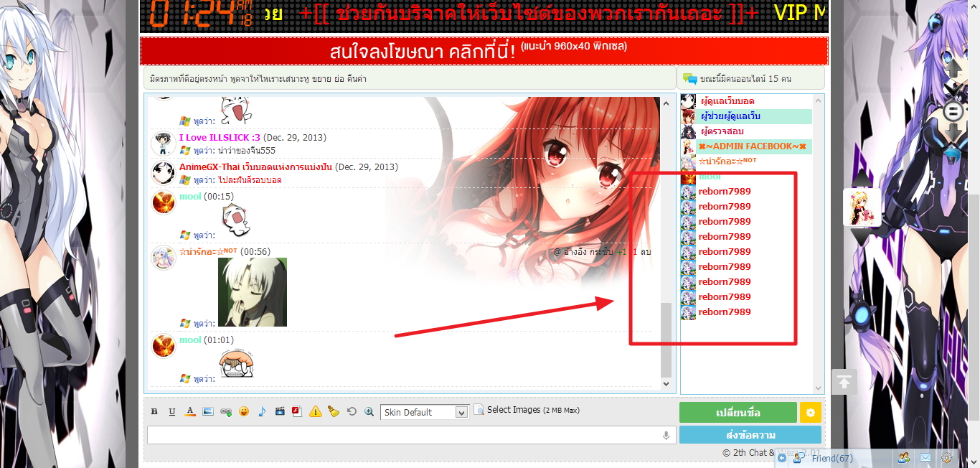Click the chat scrollbar thumb
The width and height of the screenshot is (980, 468).
tap(666, 340)
